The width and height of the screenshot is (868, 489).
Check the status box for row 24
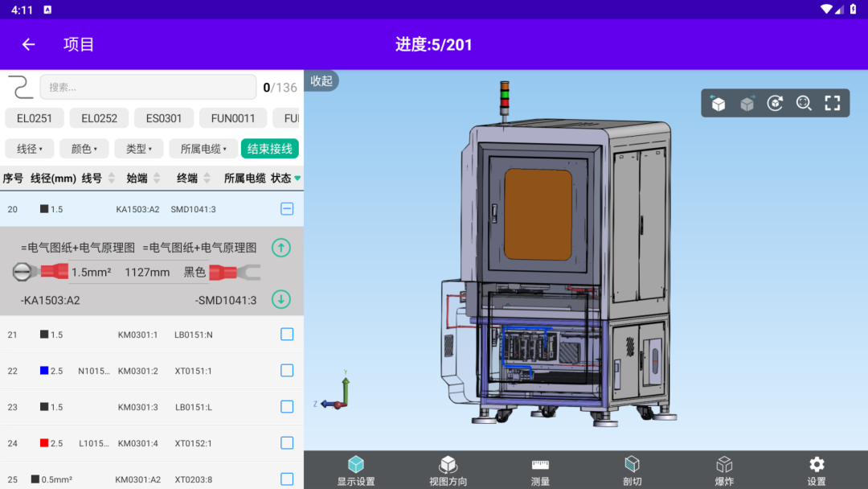click(x=287, y=443)
